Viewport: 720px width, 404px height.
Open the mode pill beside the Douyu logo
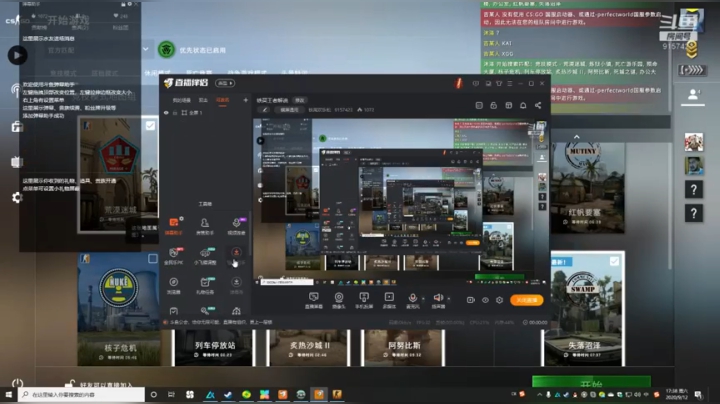point(225,83)
